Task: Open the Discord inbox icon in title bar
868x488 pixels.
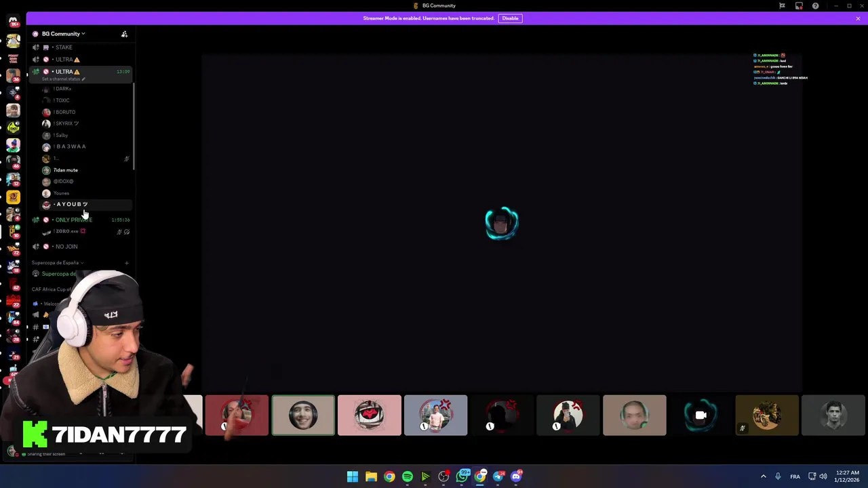Action: coord(799,6)
